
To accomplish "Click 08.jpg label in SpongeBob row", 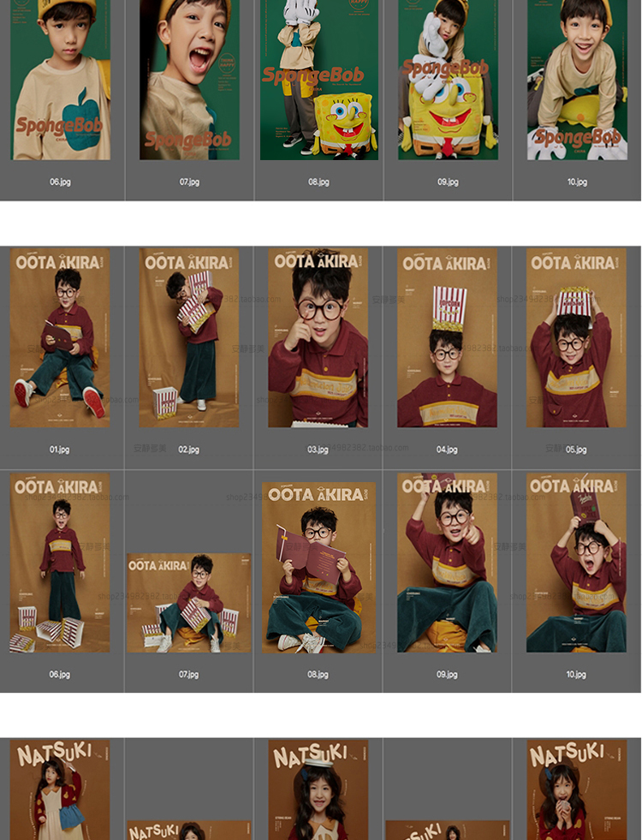I will tap(318, 182).
